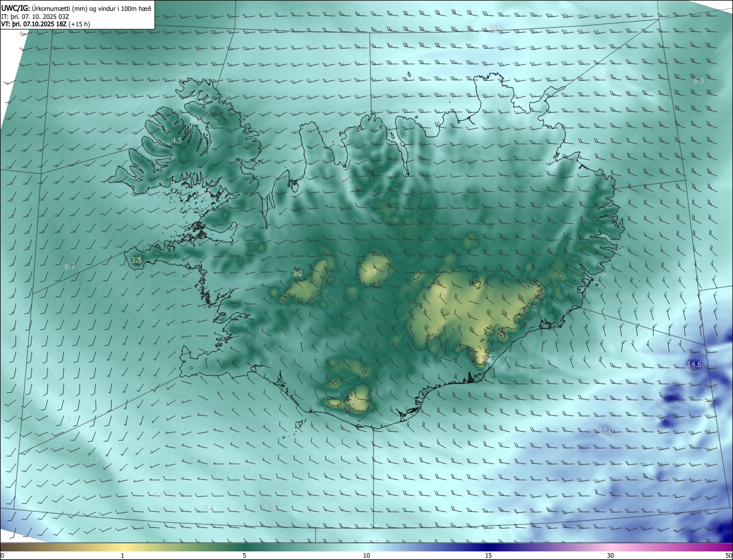The width and height of the screenshot is (733, 560).
Task: Click the VT valid time line '18Z (+15 h)'
Action: coord(46,24)
